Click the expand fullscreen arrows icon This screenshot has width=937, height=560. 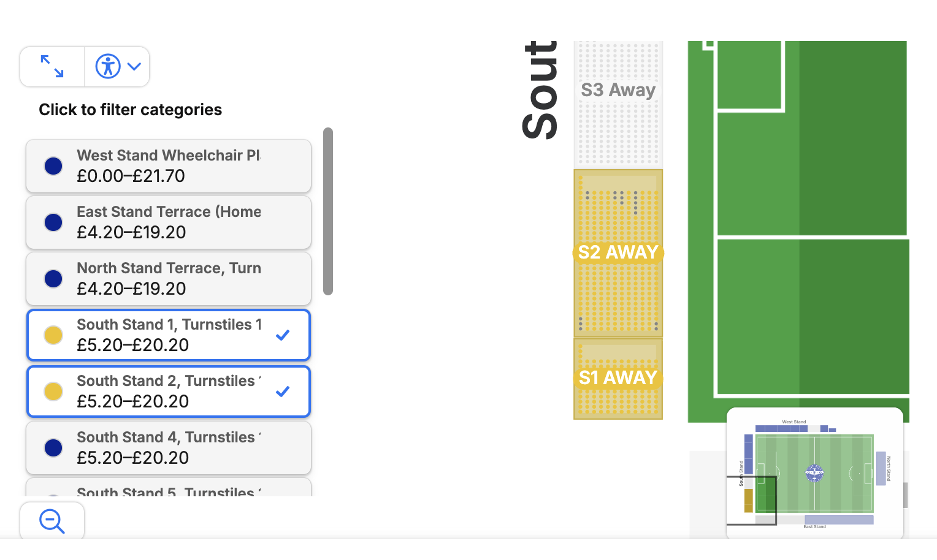[x=52, y=66]
